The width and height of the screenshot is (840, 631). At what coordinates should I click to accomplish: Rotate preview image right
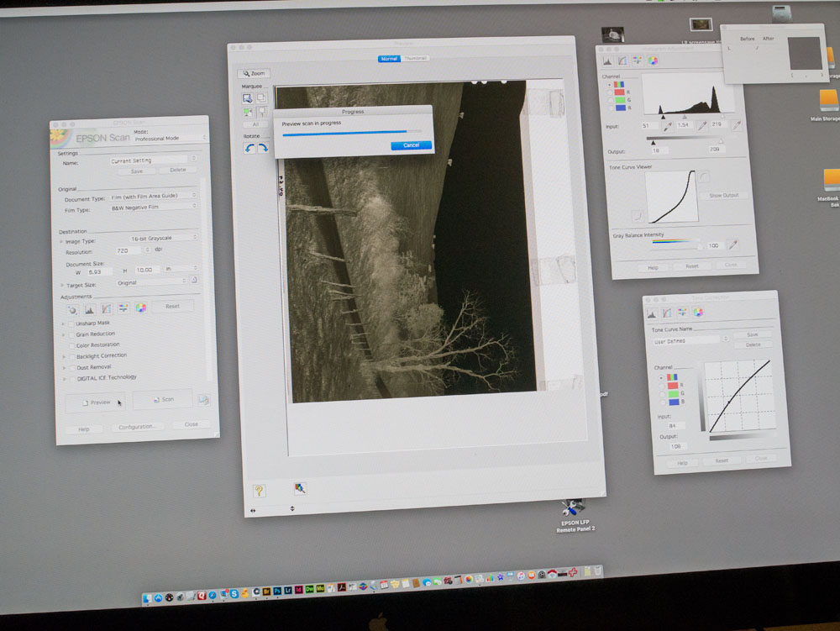(263, 149)
